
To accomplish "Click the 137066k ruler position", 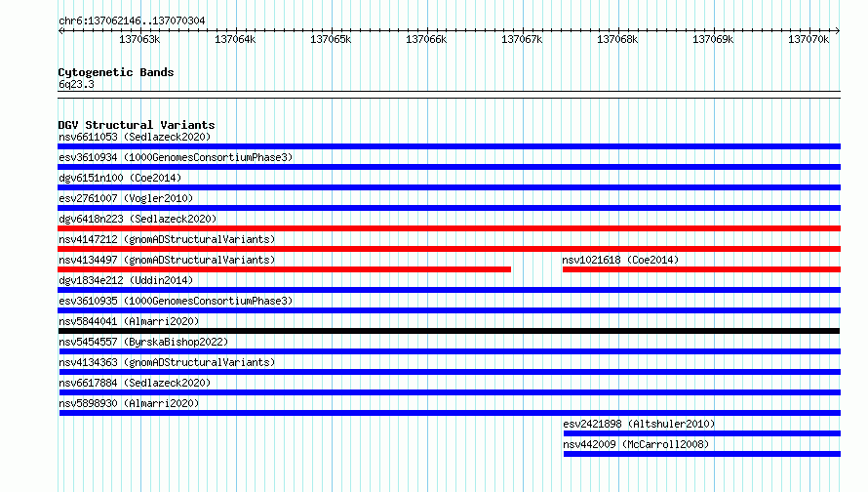I will pyautogui.click(x=426, y=39).
